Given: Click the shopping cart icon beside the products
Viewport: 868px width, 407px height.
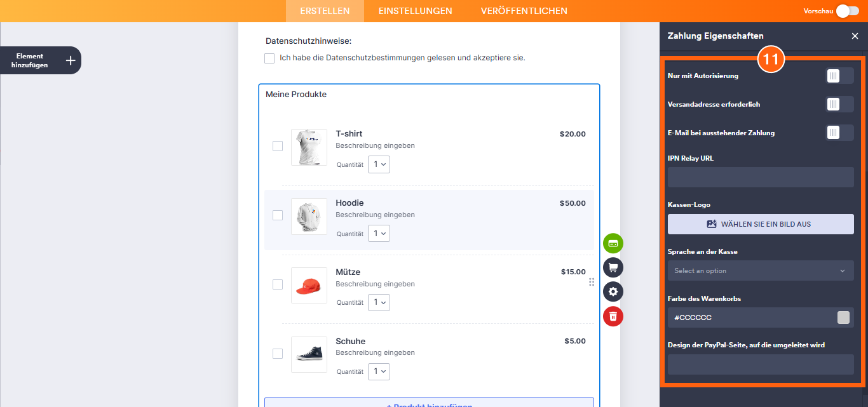Looking at the screenshot, I should [613, 267].
